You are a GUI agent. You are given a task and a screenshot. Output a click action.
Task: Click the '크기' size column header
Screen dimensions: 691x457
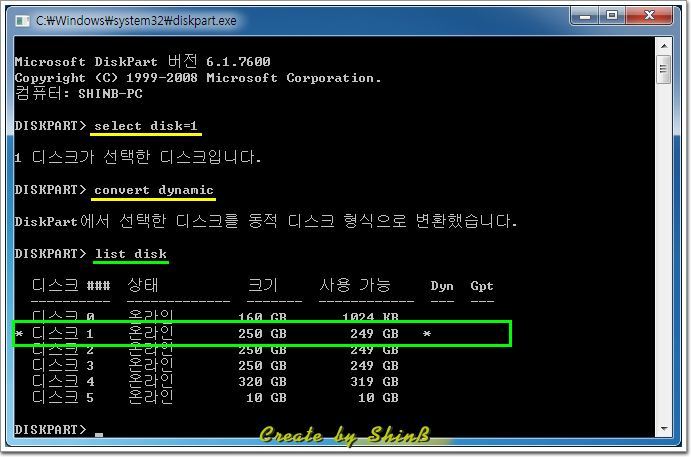(263, 285)
